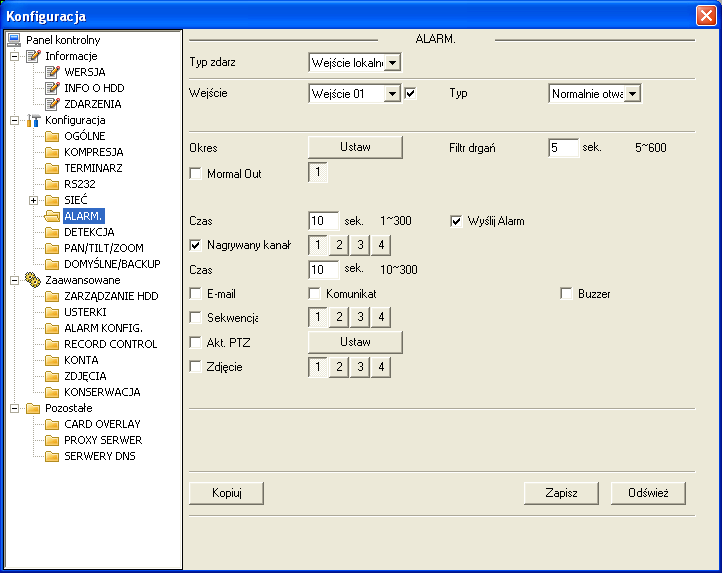Toggle the Nagrywany kanał checkbox
This screenshot has width=722, height=573.
196,245
